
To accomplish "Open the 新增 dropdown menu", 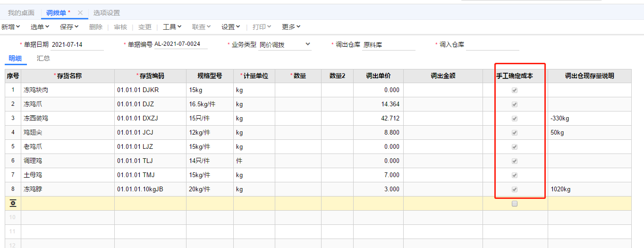I will [x=11, y=27].
